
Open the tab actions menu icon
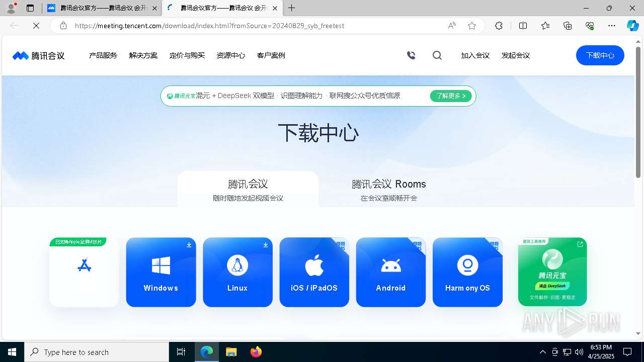click(30, 8)
